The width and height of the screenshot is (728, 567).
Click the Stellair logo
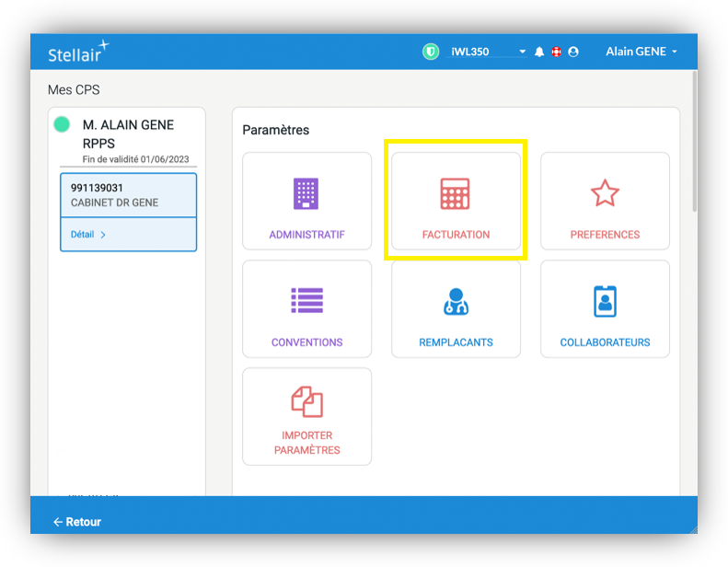tap(77, 52)
